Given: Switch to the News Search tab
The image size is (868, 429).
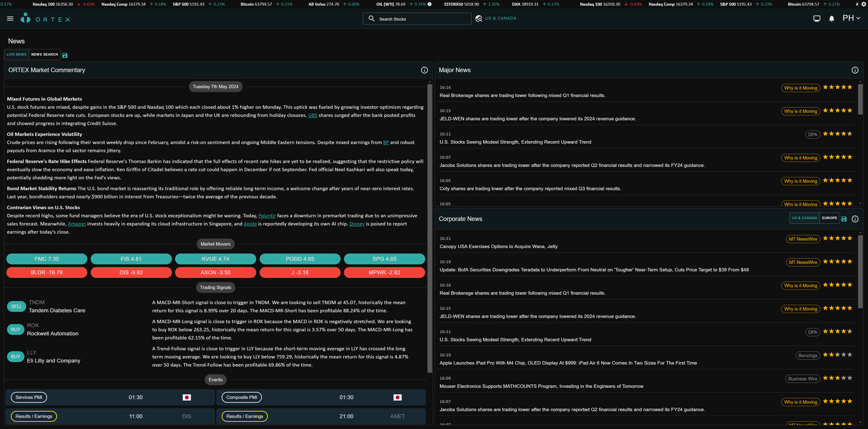Looking at the screenshot, I should pyautogui.click(x=45, y=55).
